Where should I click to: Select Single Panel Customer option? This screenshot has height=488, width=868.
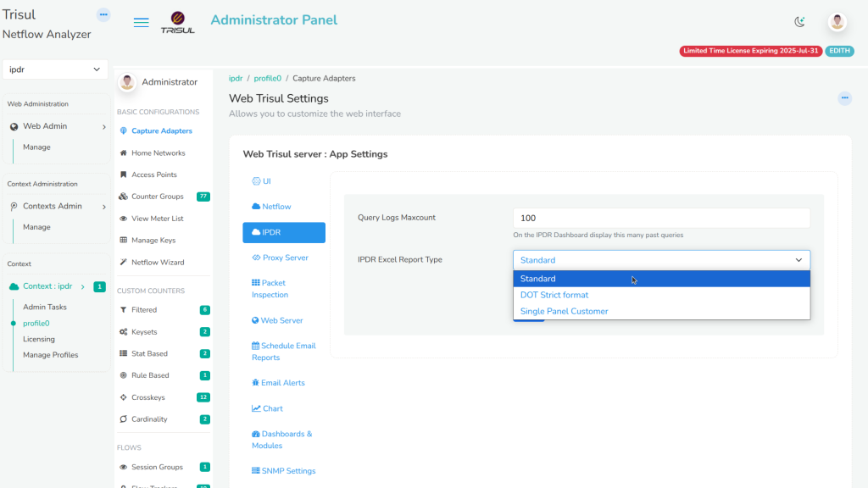point(564,311)
